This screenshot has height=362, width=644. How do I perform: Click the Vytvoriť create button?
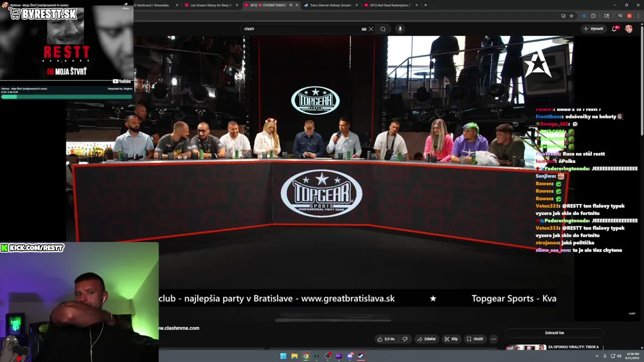coord(593,29)
